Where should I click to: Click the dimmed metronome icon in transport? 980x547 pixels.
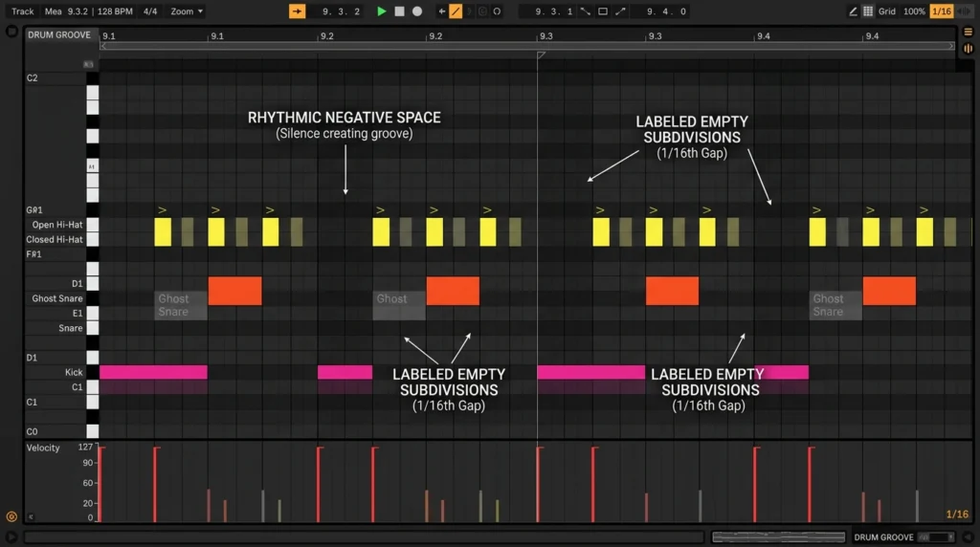tap(482, 11)
